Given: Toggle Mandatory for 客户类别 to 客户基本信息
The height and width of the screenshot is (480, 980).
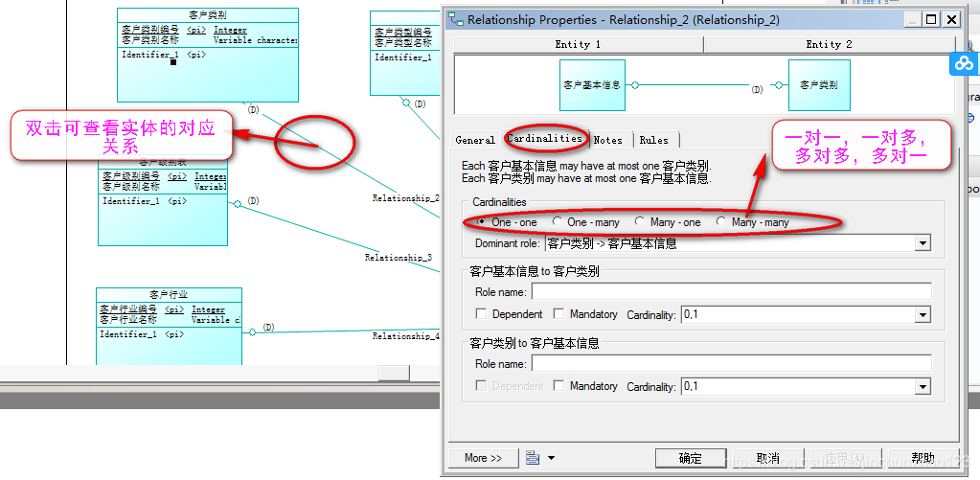Looking at the screenshot, I should 558,385.
